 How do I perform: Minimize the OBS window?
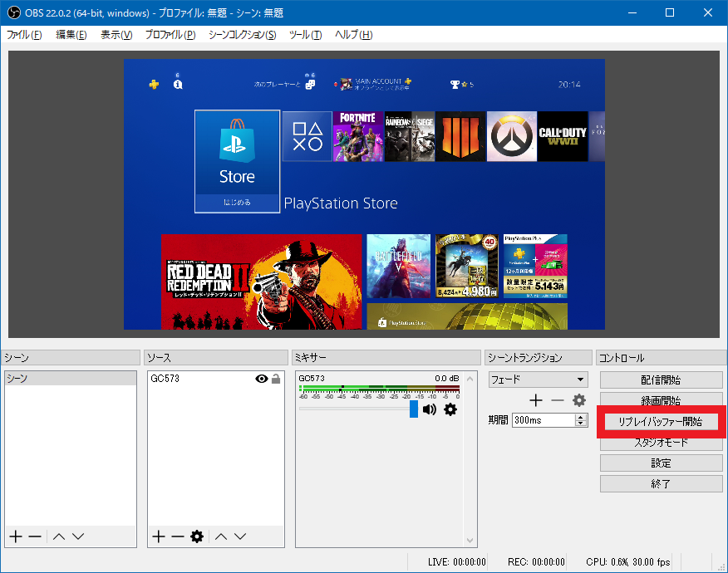point(632,12)
